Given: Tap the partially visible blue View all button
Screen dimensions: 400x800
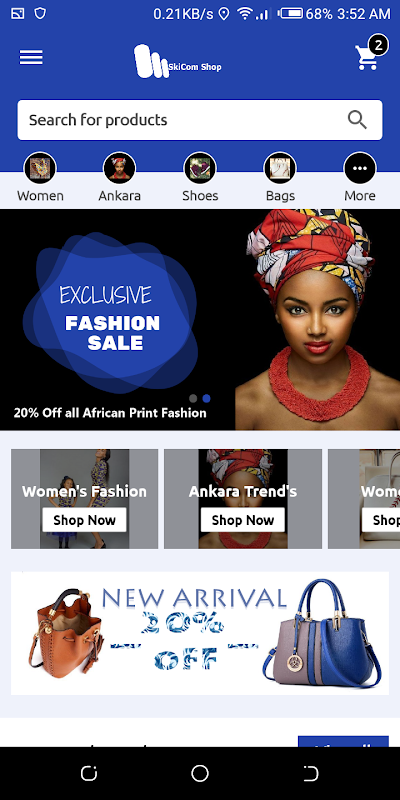Looking at the screenshot, I should click(343, 742).
